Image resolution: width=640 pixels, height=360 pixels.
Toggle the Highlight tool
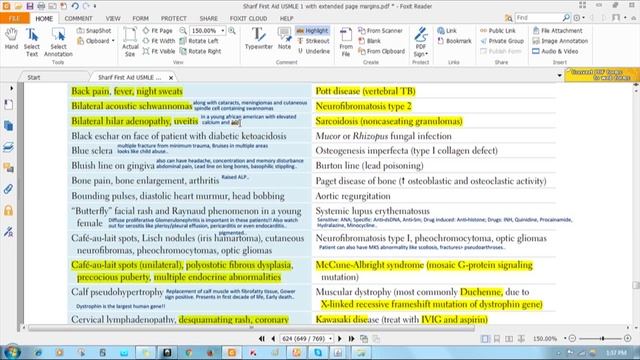tap(312, 31)
